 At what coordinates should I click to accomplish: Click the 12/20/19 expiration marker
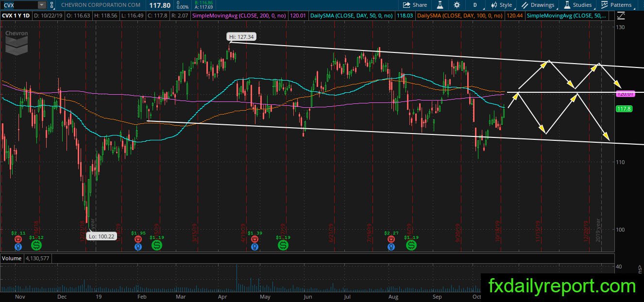pyautogui.click(x=586, y=232)
